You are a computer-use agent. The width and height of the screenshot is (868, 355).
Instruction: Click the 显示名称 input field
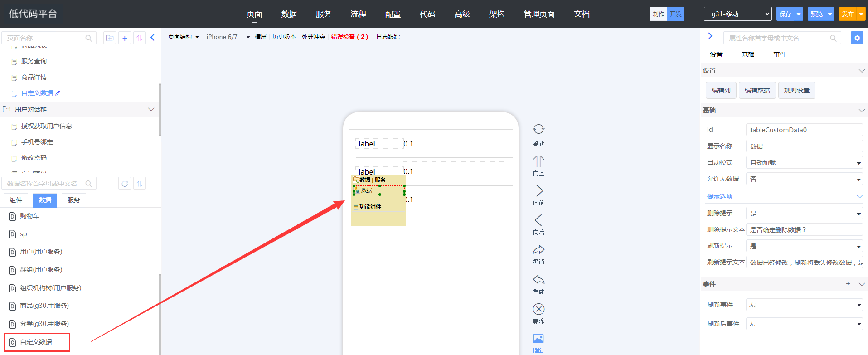(804, 146)
